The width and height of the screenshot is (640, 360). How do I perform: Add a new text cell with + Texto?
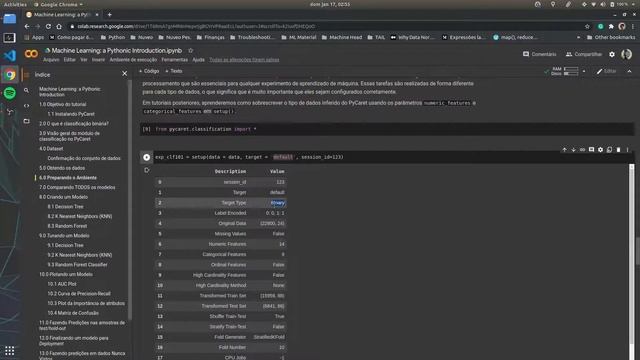pos(174,71)
